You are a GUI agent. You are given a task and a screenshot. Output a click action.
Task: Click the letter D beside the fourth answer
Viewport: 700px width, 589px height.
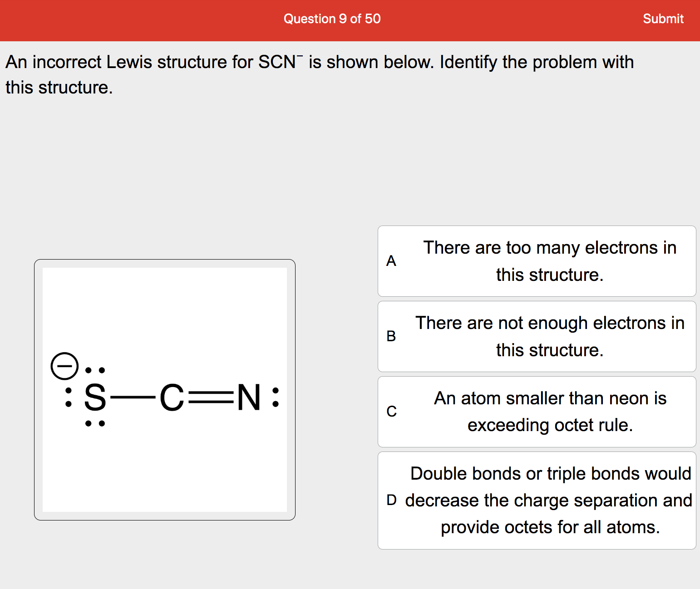(391, 500)
